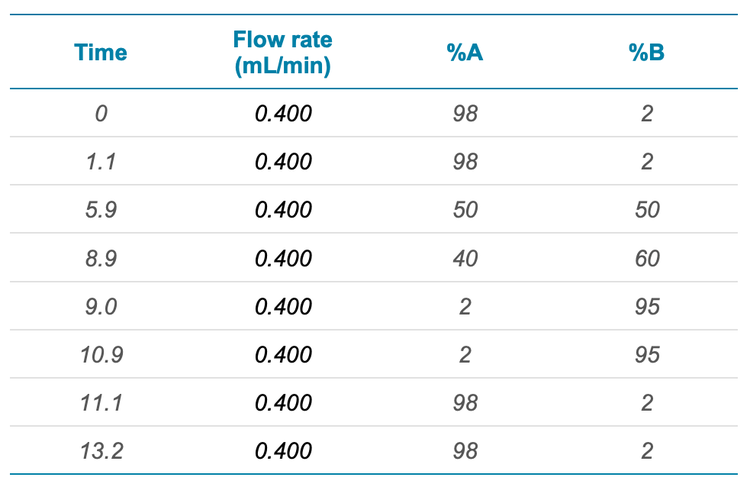Viewport: 750px width, 487px height.
Task: Click the %B value in the 9.0 row
Action: 647,307
